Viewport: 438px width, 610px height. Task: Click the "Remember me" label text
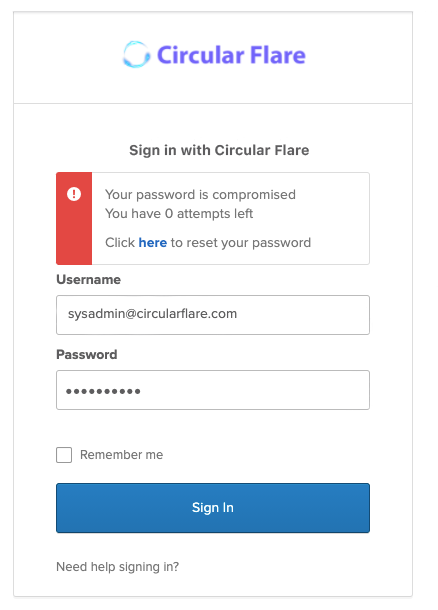121,455
